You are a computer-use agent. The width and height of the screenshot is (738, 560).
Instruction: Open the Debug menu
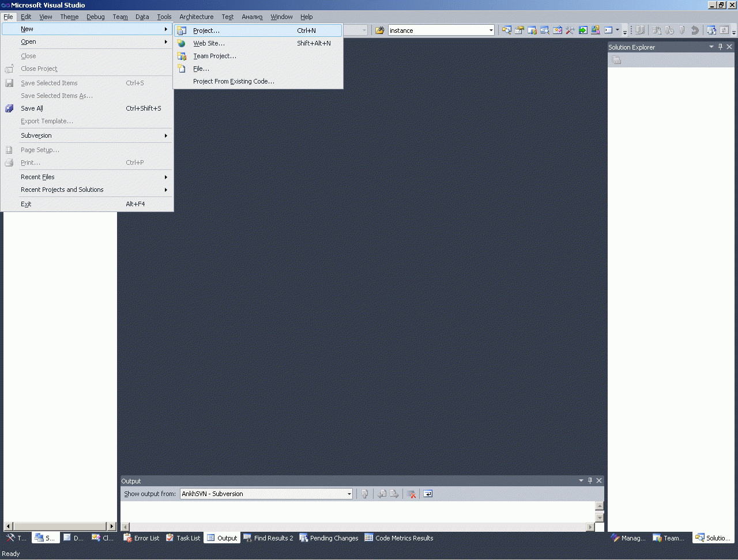(x=96, y=17)
